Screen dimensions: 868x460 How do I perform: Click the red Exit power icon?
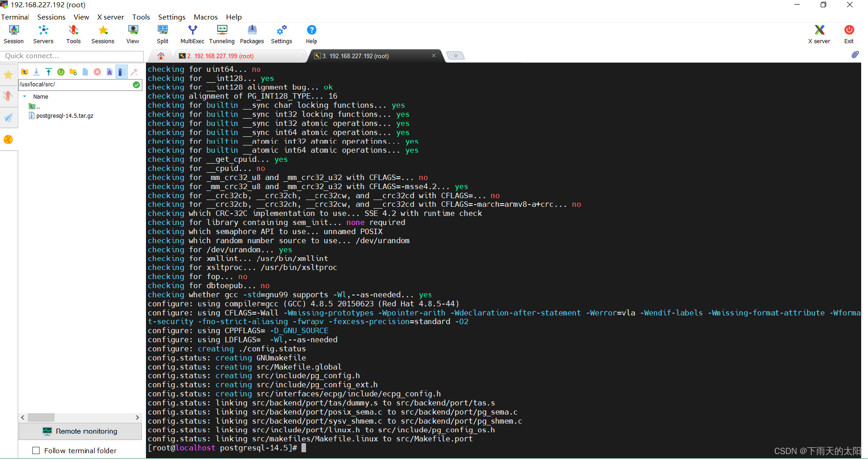tap(849, 35)
